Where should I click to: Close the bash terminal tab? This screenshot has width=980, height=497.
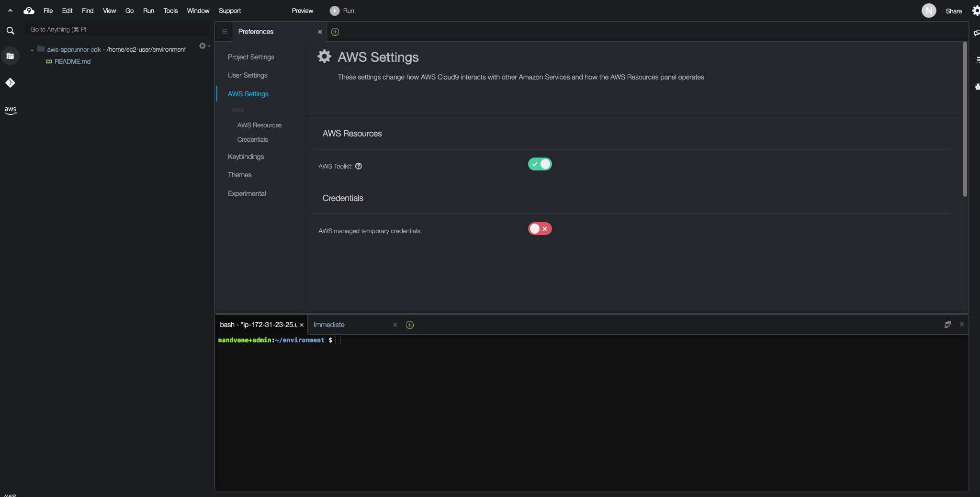pyautogui.click(x=302, y=325)
